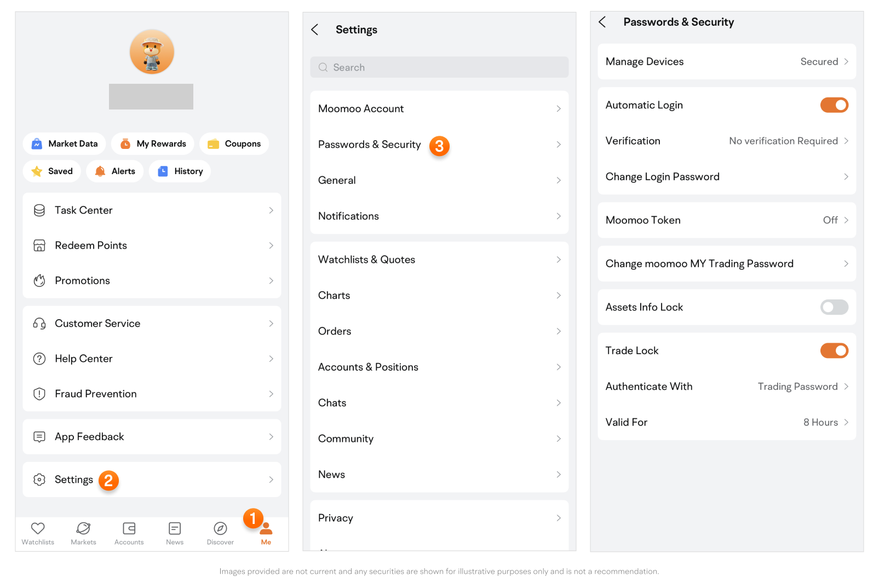Viewport: 879px width, 588px height.
Task: Enable the Assets Info Lock switch
Action: [834, 307]
